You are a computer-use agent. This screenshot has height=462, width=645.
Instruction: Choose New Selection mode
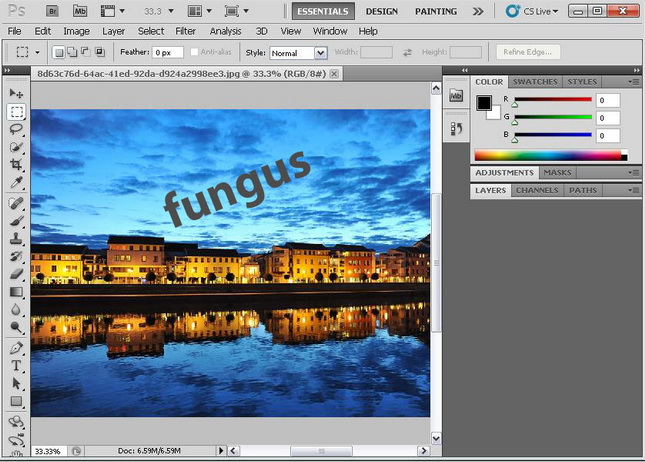tap(59, 52)
